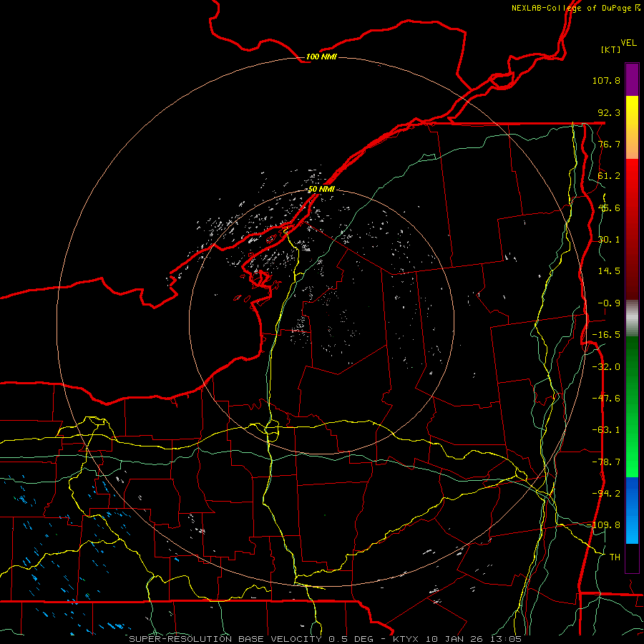Select the -94.2 velocity scale value

click(x=606, y=493)
